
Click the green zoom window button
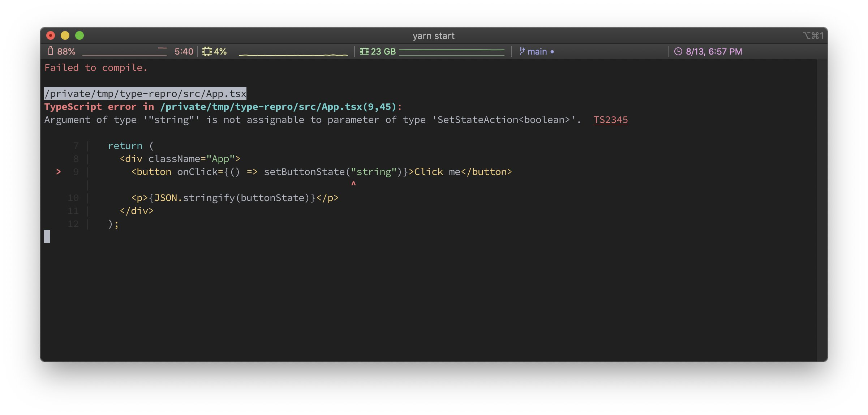pos(80,35)
